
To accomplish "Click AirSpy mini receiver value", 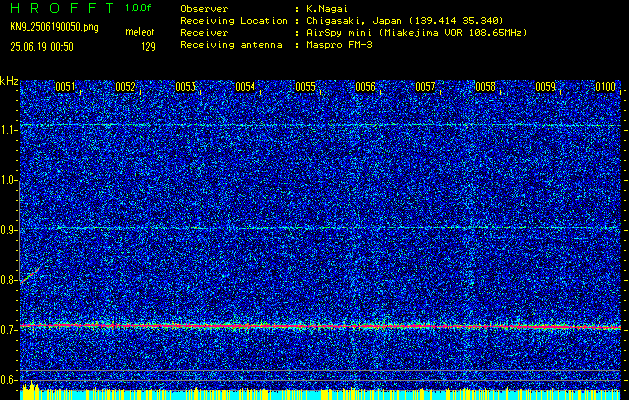I will pos(416,33).
